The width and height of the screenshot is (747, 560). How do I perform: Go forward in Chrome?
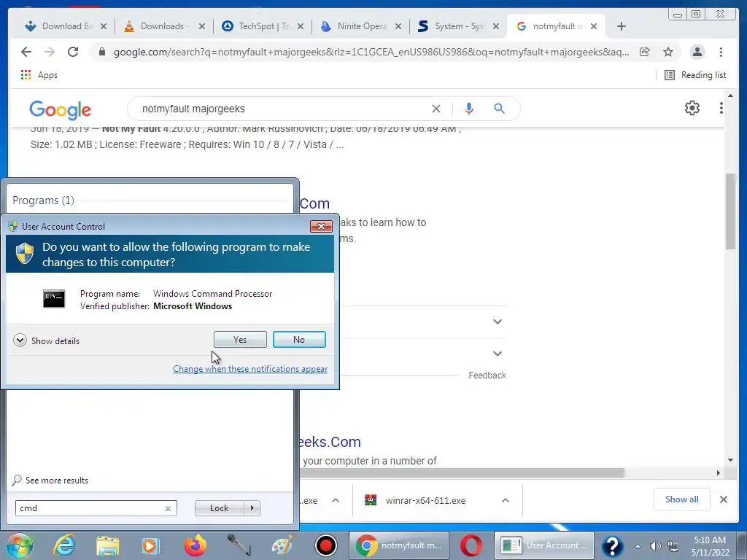[50, 52]
